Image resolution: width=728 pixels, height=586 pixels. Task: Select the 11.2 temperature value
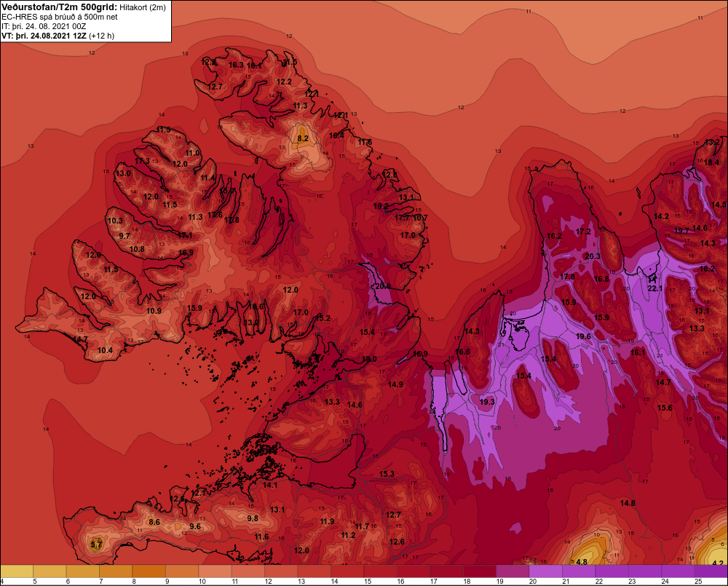[x=348, y=535]
